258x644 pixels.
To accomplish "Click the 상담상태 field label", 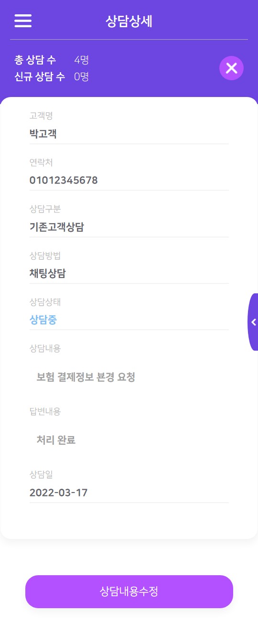I will (x=45, y=302).
